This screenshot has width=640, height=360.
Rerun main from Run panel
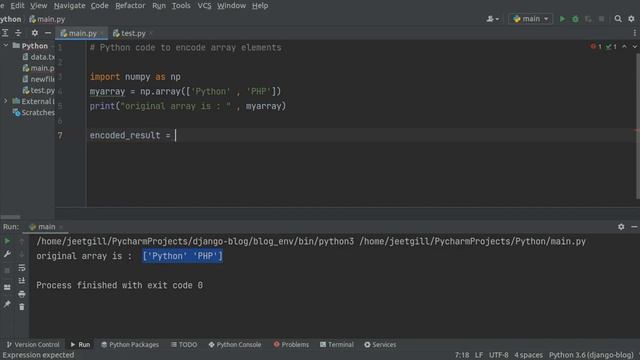[x=7, y=241]
